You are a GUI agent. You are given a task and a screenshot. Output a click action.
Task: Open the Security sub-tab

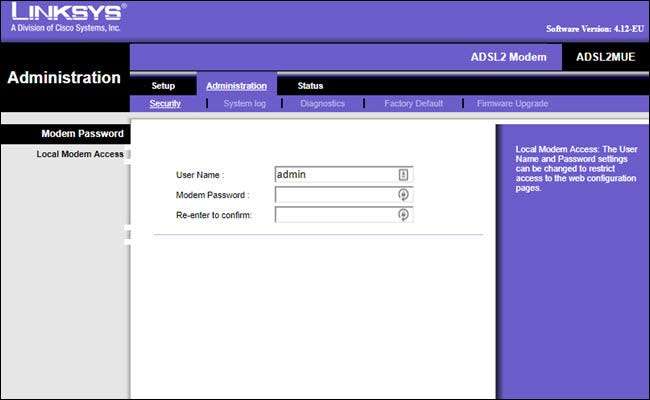coord(165,104)
